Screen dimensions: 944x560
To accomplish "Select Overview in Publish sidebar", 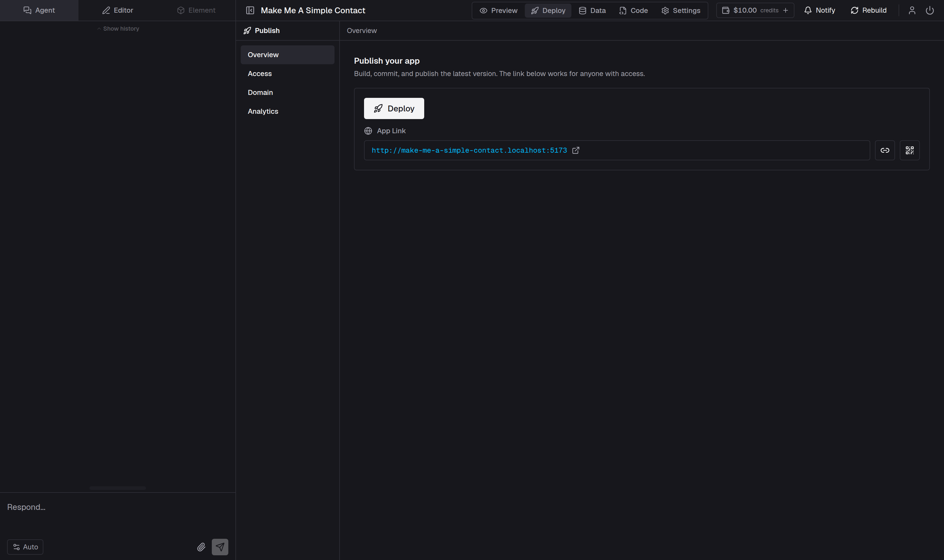I will (x=287, y=55).
